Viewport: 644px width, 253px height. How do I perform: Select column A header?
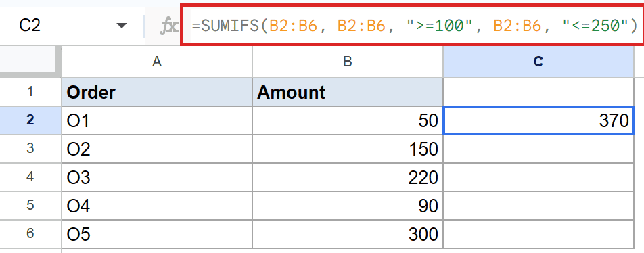(x=157, y=62)
